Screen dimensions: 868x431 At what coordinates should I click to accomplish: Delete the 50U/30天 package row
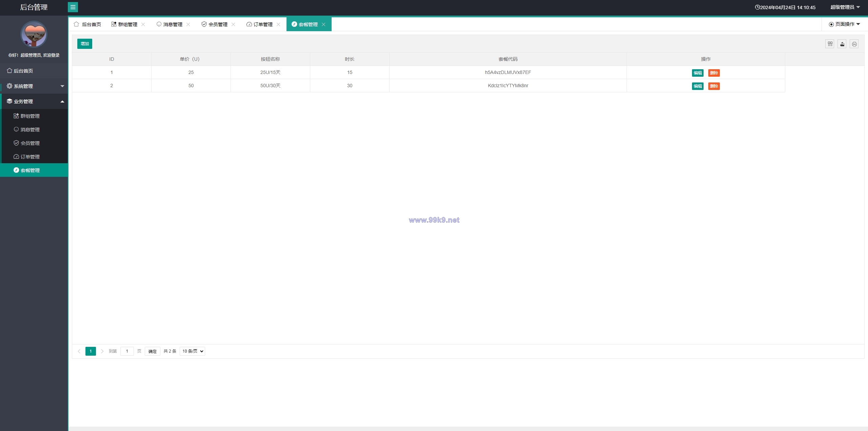point(714,86)
